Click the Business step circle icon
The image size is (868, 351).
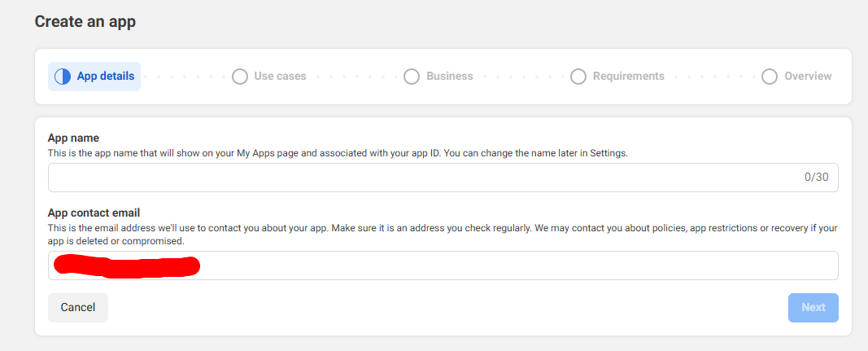pos(412,77)
